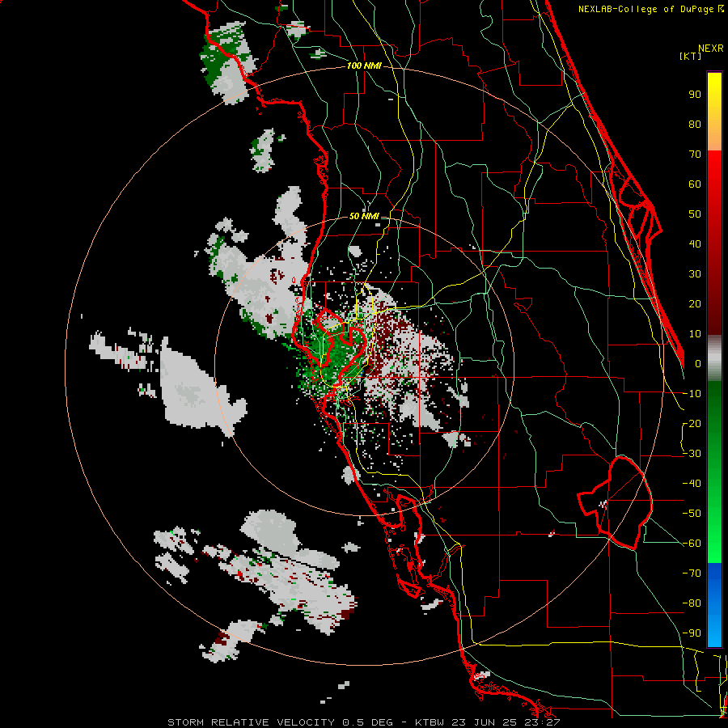
Task: Click the NEXLAB-College of DuPage label
Action: click(650, 9)
